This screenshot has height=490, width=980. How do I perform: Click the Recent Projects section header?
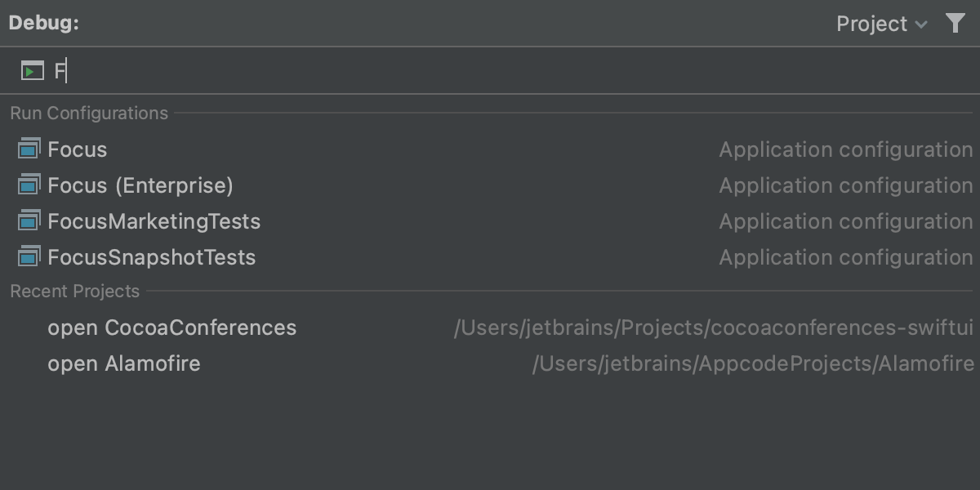(75, 292)
